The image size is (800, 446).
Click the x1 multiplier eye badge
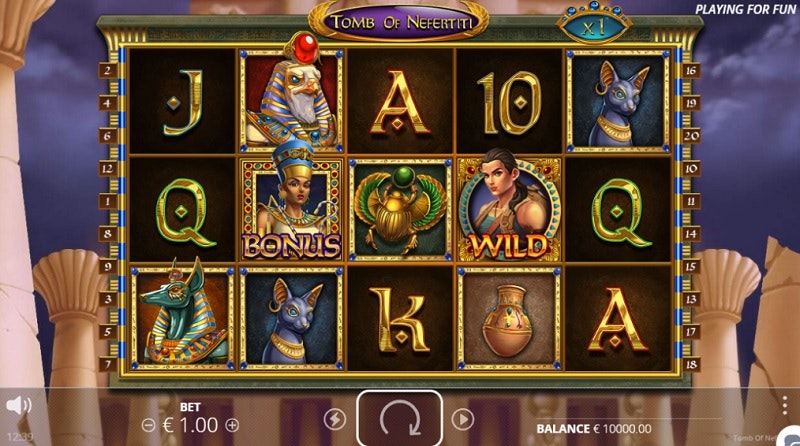[x=594, y=25]
